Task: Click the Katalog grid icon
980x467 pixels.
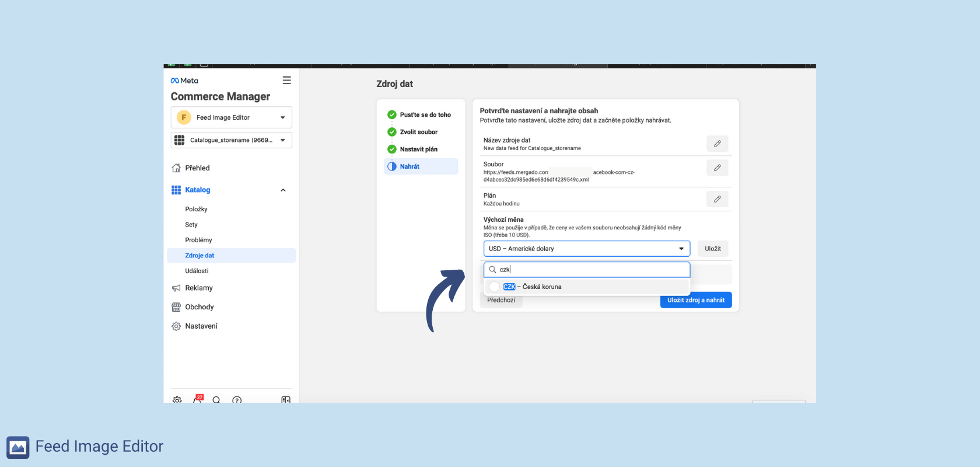Action: click(x=176, y=190)
